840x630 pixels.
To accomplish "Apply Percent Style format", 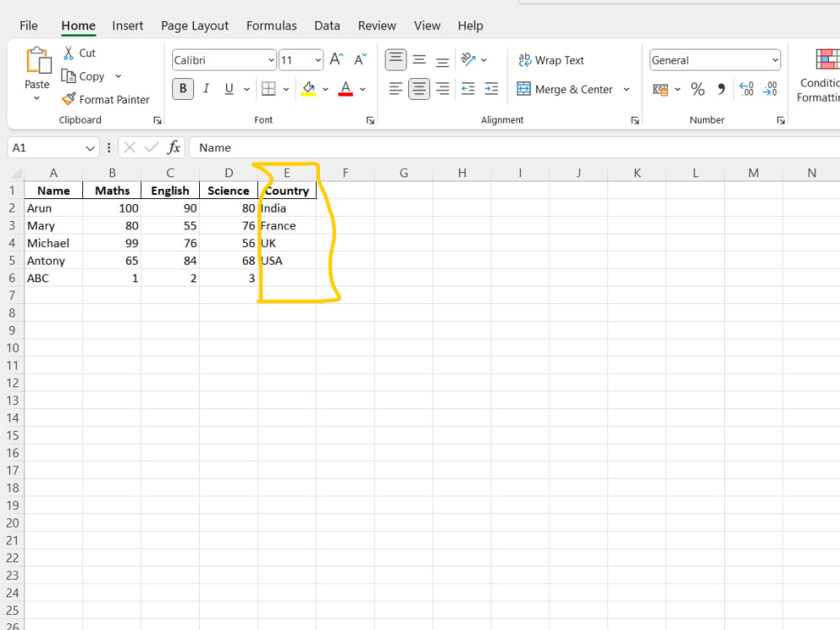I will pos(697,89).
